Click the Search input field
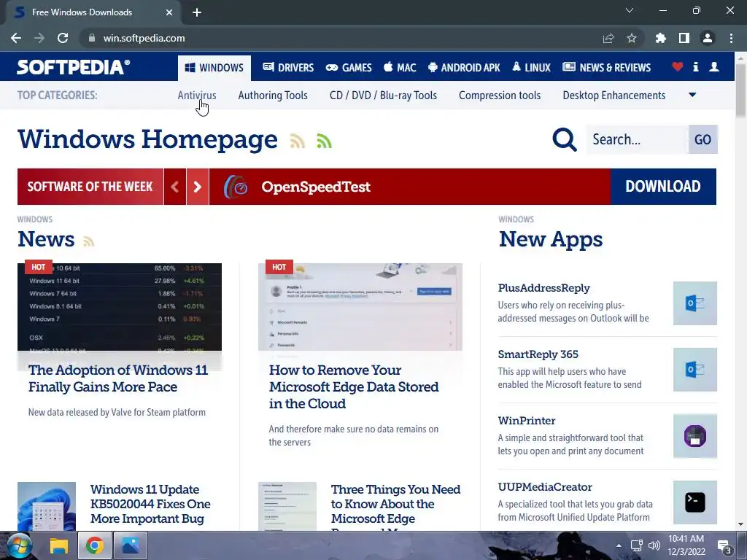Screen dimensions: 747x560 tap(638, 139)
